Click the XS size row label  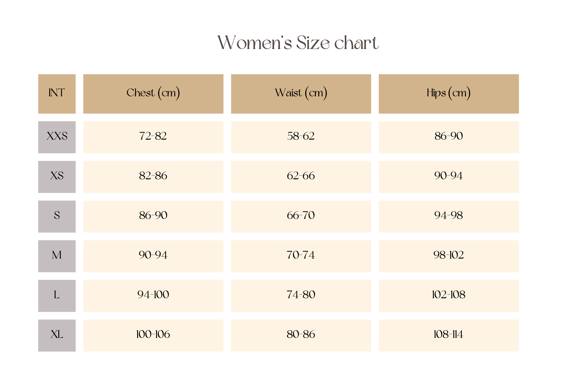coord(57,177)
